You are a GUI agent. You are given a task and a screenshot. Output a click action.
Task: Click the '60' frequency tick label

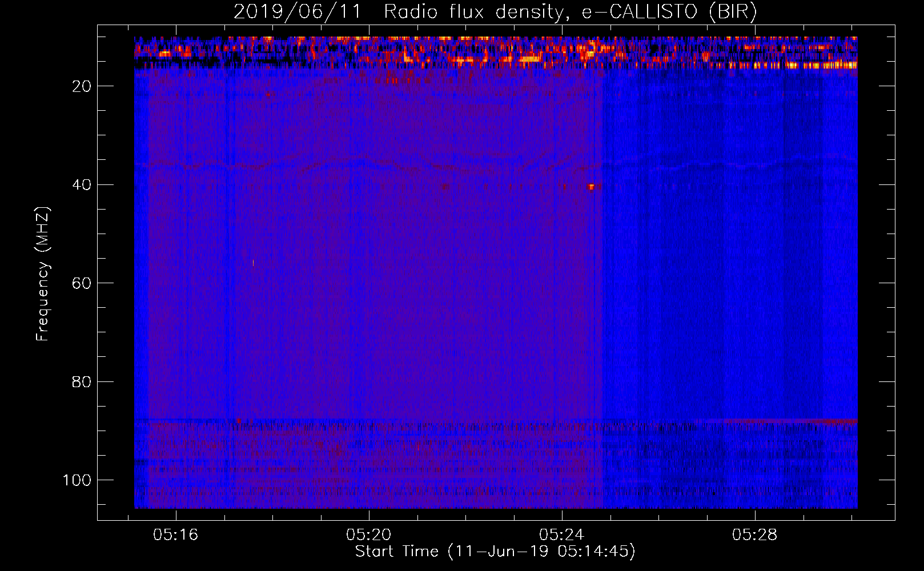pos(82,283)
